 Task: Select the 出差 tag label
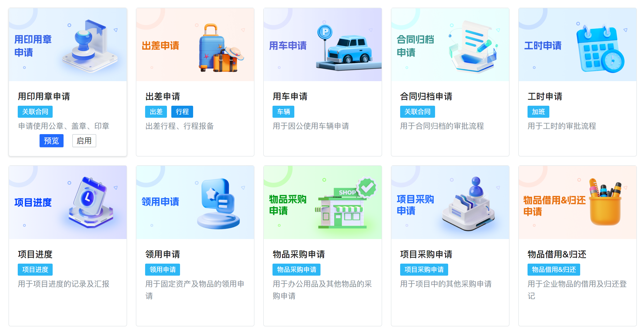click(x=156, y=112)
